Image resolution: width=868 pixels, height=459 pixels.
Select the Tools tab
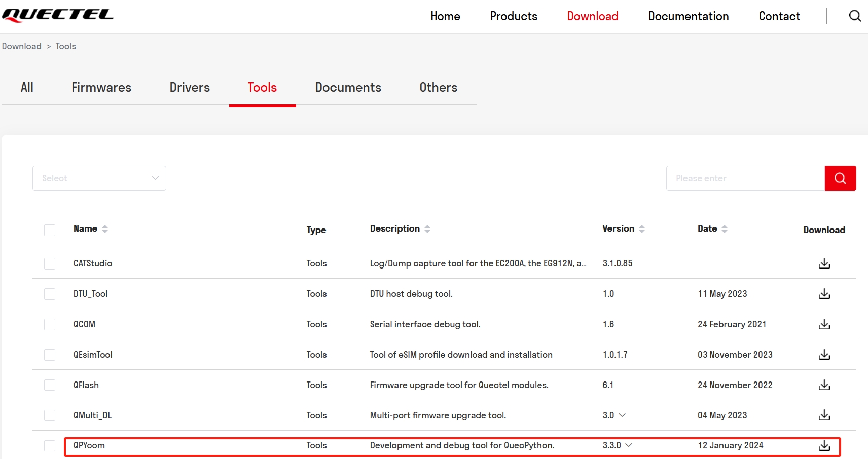click(x=262, y=87)
